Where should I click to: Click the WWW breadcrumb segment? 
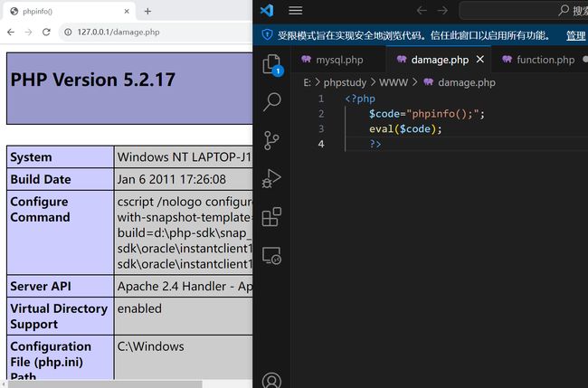pyautogui.click(x=394, y=82)
